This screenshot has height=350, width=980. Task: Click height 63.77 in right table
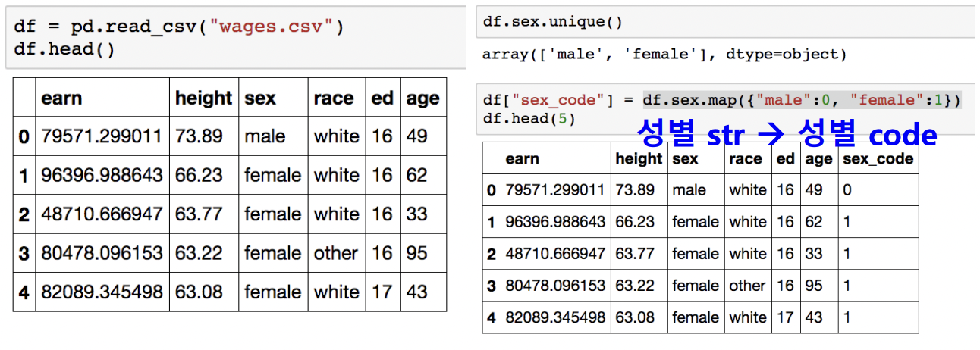[635, 254]
